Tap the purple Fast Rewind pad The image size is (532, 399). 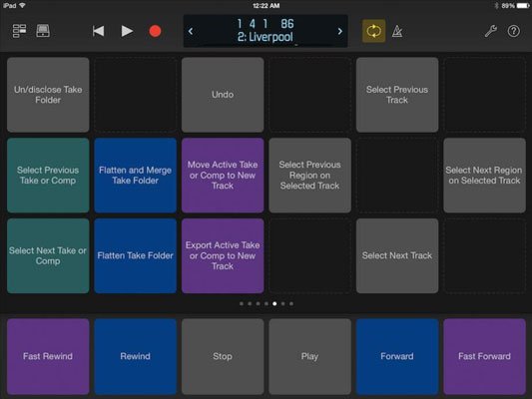point(48,356)
